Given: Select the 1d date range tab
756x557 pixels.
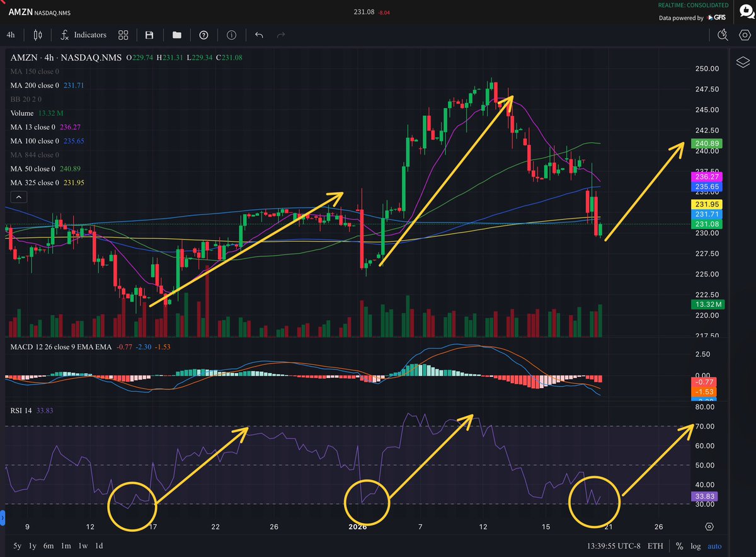Looking at the screenshot, I should (x=98, y=546).
